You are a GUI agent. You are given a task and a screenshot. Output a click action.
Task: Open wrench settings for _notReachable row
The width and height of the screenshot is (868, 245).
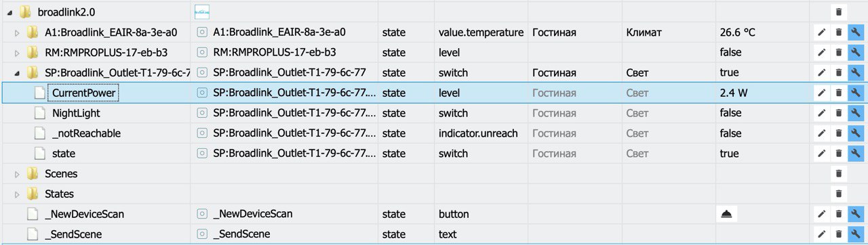(x=855, y=133)
